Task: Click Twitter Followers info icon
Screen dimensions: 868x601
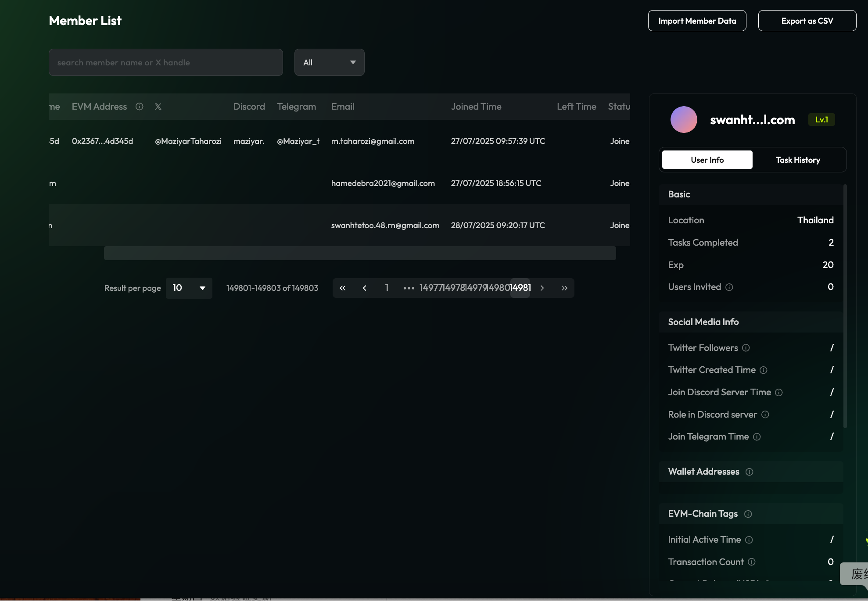Action: pos(746,348)
